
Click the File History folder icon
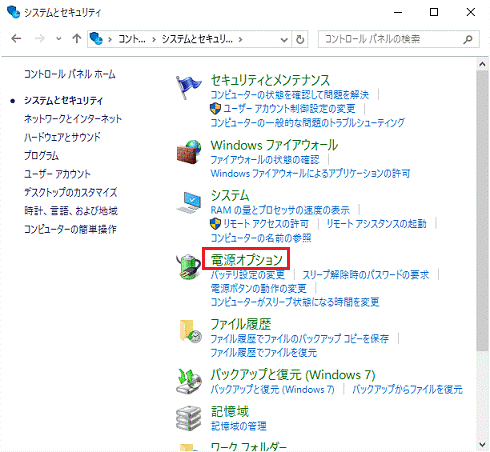(x=190, y=331)
